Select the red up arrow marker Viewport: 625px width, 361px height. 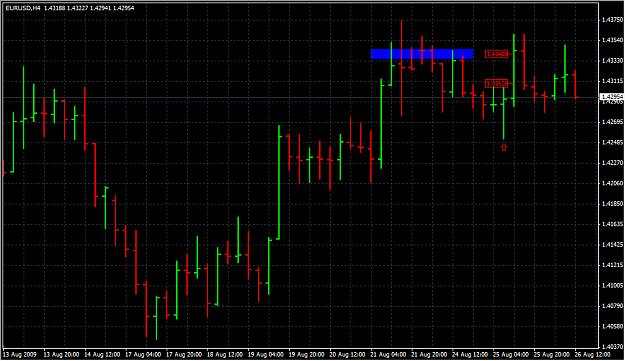tap(504, 147)
